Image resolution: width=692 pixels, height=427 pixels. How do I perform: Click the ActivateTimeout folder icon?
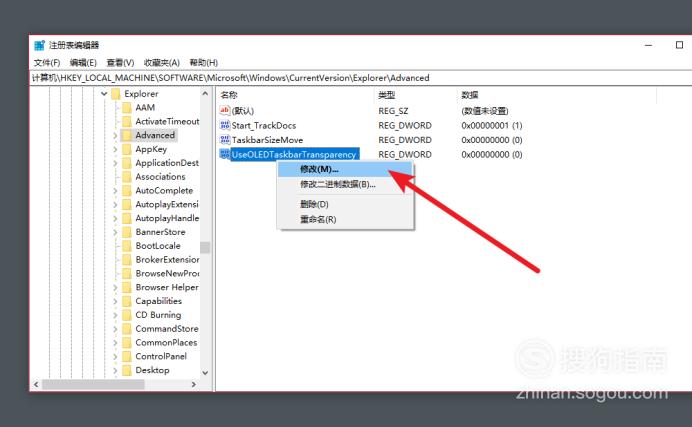click(127, 121)
